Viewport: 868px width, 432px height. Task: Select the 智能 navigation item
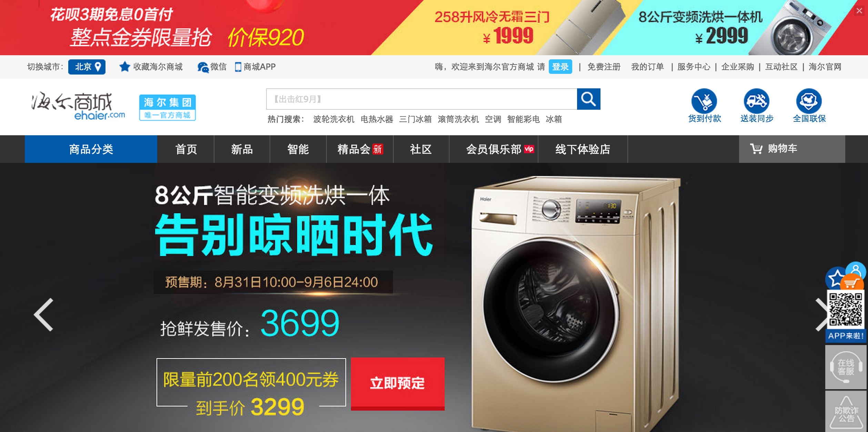tap(298, 149)
